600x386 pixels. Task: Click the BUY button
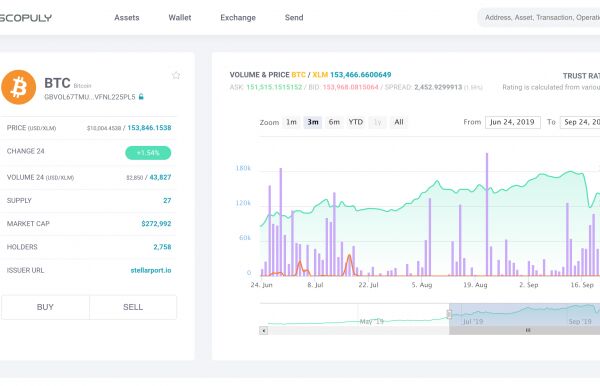coord(45,307)
